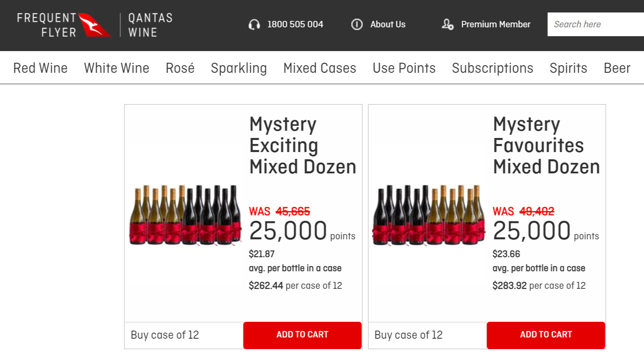Open Mystery Exciting Mixed Dozen title

(x=303, y=145)
